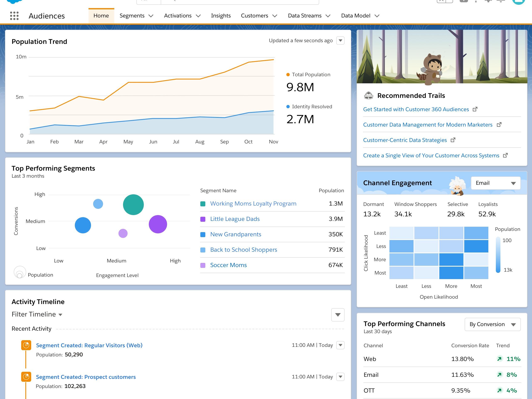This screenshot has width=532, height=399.
Task: Open Soccer Moms segment link
Action: coord(228,265)
